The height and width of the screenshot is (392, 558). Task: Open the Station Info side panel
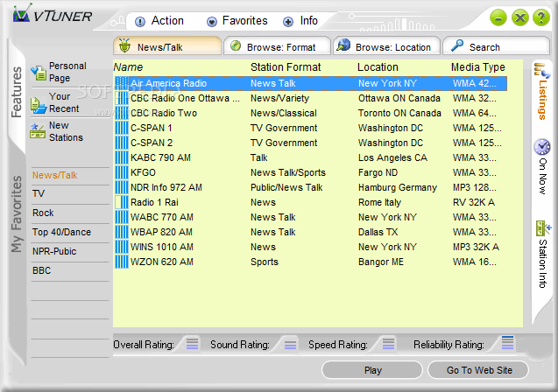542,255
